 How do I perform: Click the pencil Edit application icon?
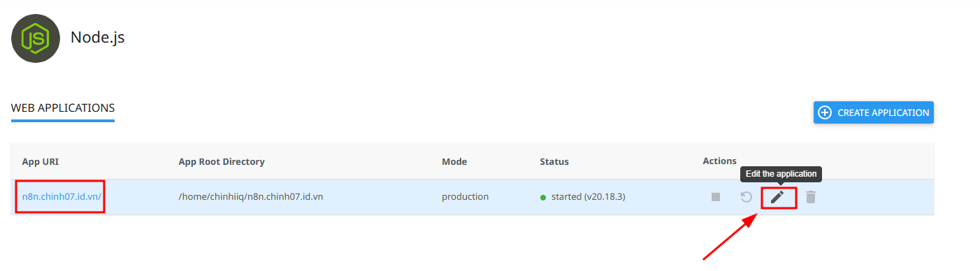click(777, 198)
